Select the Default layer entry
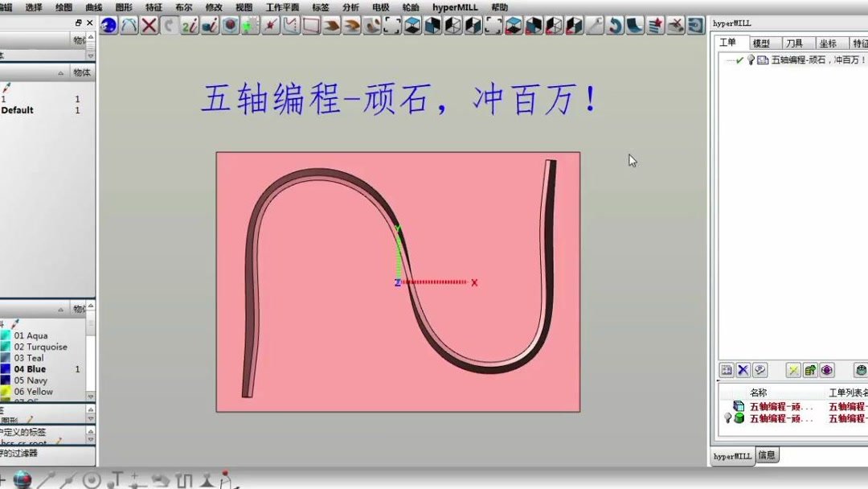This screenshot has height=489, width=868. point(16,109)
